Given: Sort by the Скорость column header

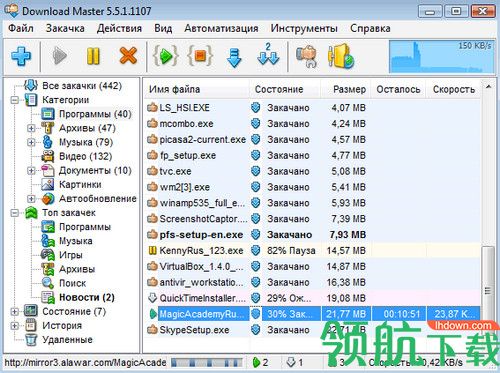Looking at the screenshot, I should 453,89.
